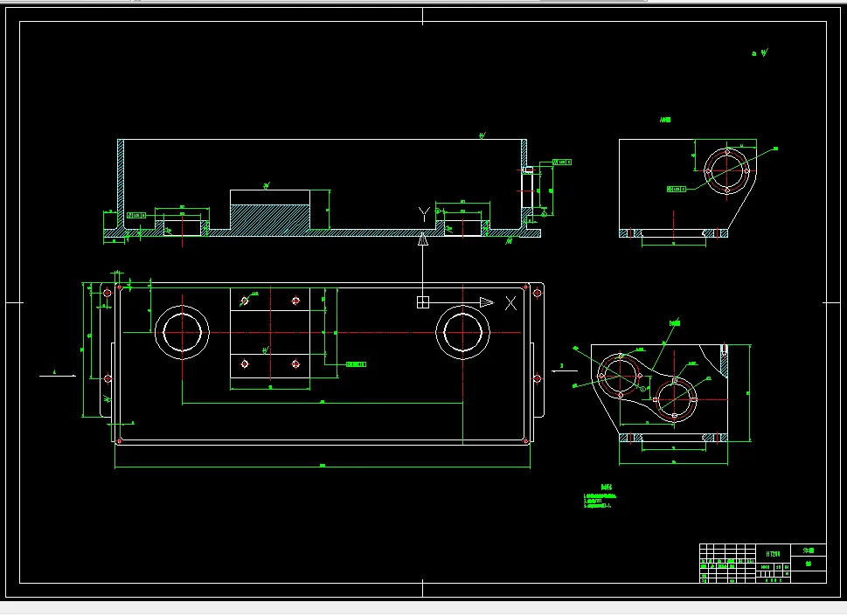Select the roughness symbol above hatched block
Screen dimensions: 847x616
coord(267,186)
